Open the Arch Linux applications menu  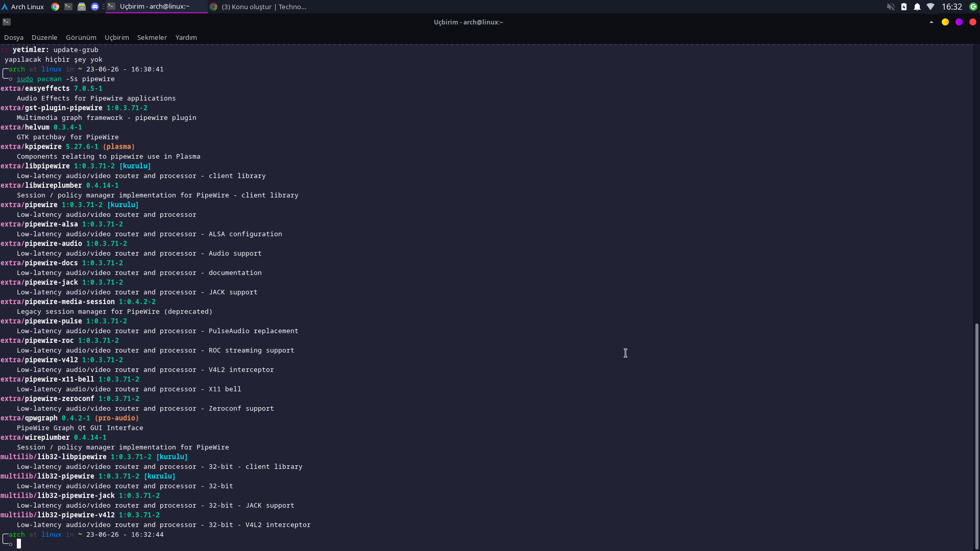[23, 7]
